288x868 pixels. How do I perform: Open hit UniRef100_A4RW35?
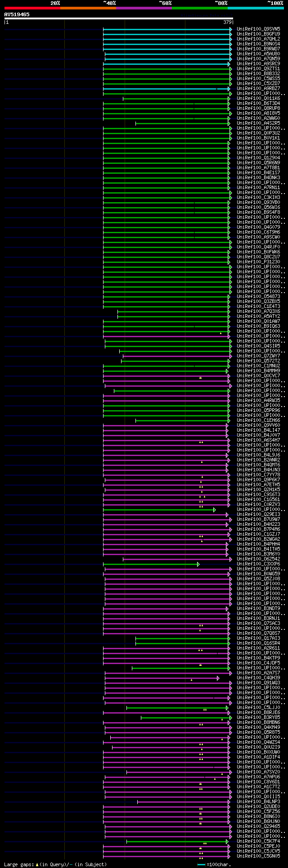(258, 401)
